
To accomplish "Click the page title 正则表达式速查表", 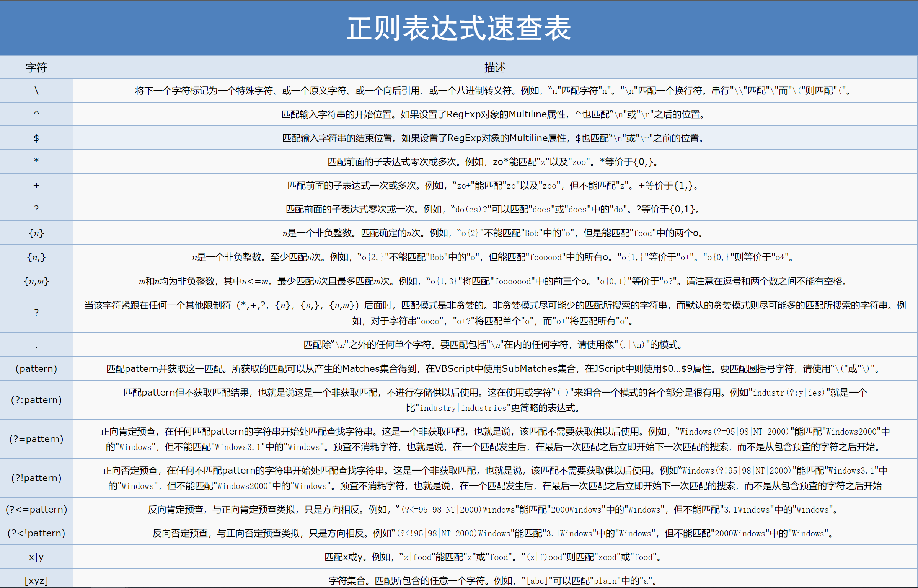I will coord(458,28).
